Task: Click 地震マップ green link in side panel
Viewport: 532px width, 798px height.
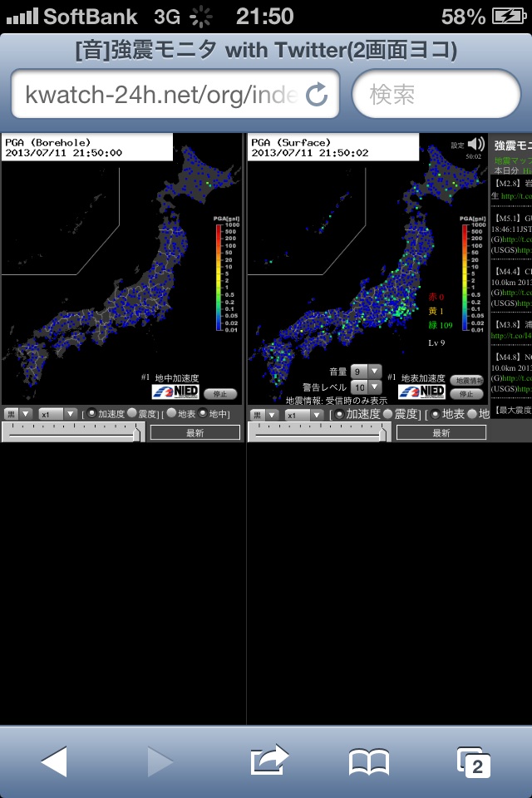Action: (x=513, y=160)
